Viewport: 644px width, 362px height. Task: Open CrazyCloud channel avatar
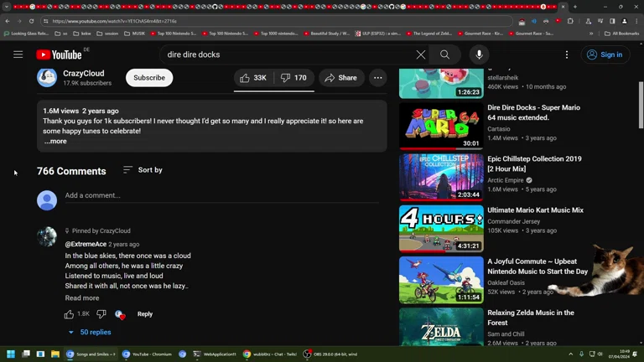pos(47,77)
